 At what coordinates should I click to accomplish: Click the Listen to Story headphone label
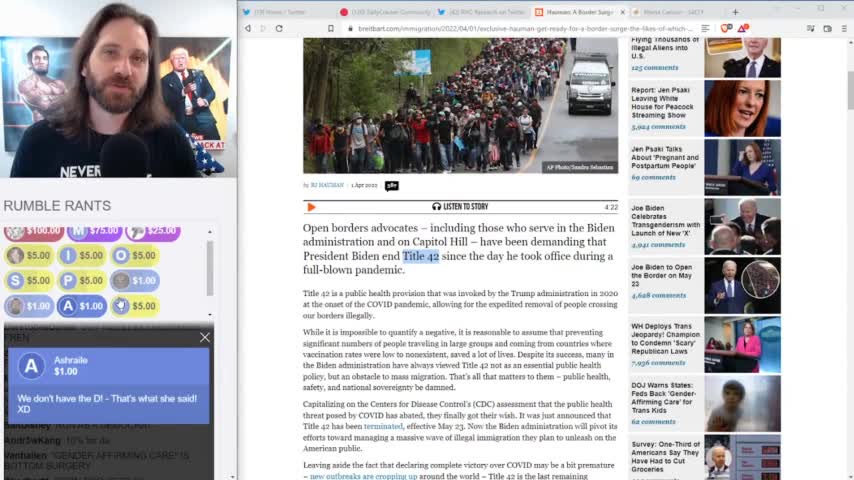[460, 206]
